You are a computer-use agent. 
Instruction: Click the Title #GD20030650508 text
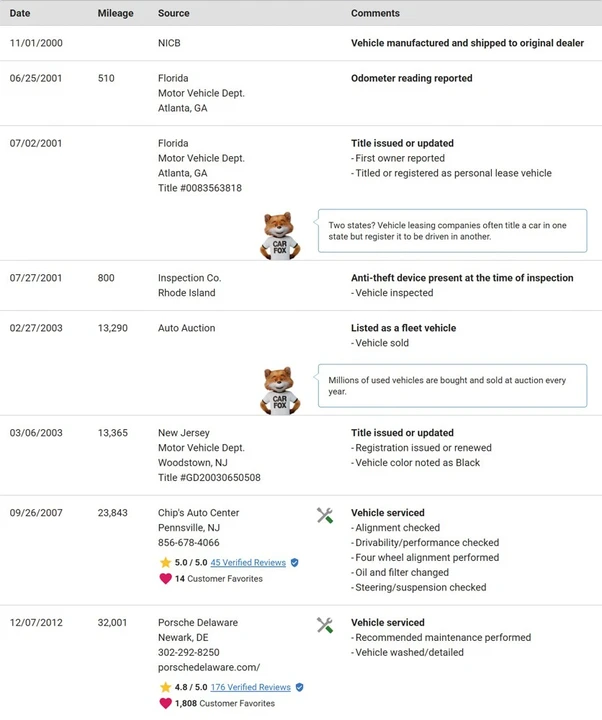209,478
